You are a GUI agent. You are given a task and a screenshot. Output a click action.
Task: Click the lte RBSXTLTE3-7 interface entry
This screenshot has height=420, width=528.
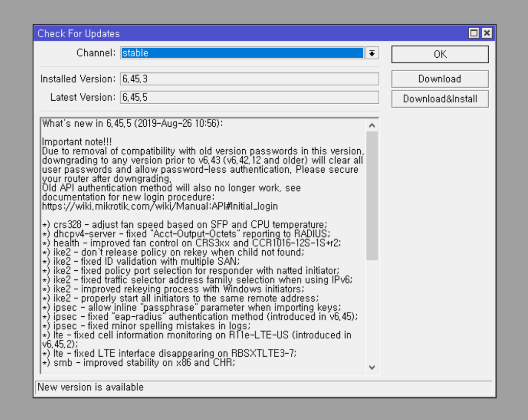[x=169, y=354]
